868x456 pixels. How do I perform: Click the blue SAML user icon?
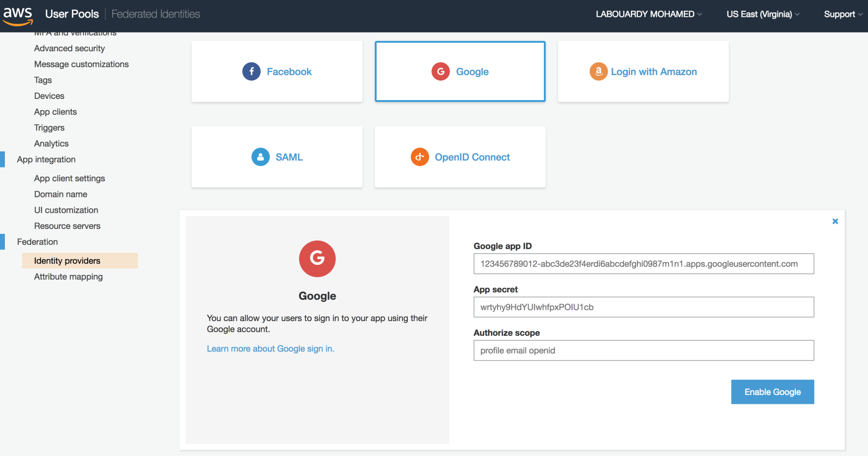pos(260,157)
